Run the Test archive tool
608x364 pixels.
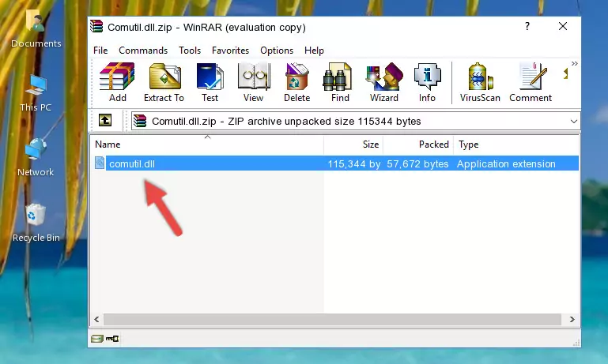(x=210, y=82)
